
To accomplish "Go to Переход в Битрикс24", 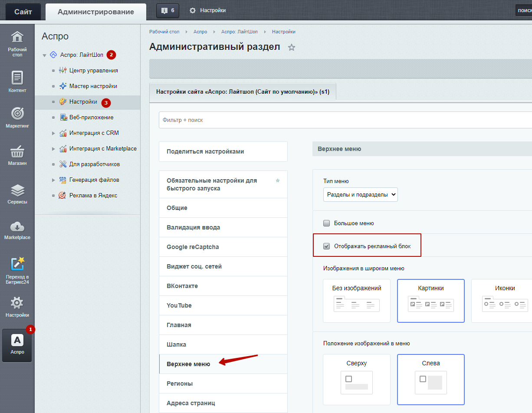I will (x=17, y=271).
